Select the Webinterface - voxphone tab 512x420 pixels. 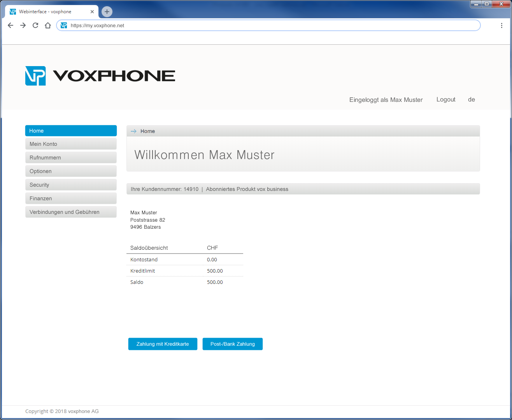[51, 12]
